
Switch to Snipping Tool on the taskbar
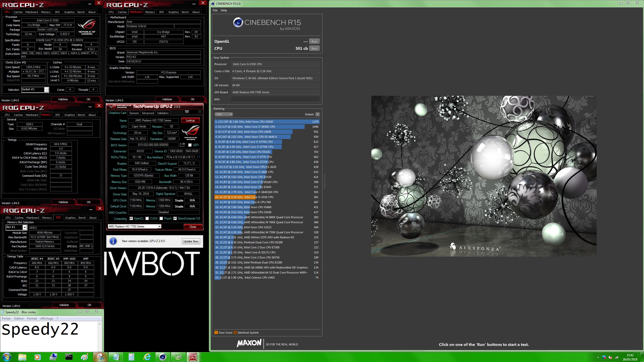pos(100,357)
